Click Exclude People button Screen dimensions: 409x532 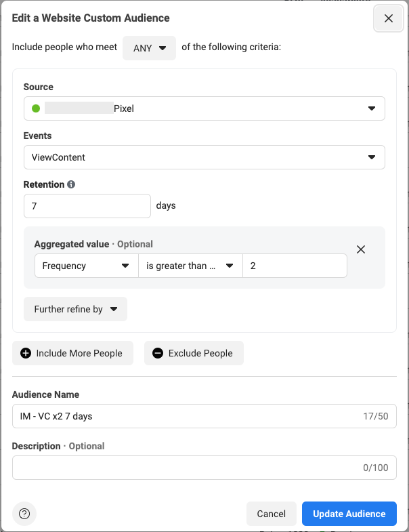tap(194, 353)
